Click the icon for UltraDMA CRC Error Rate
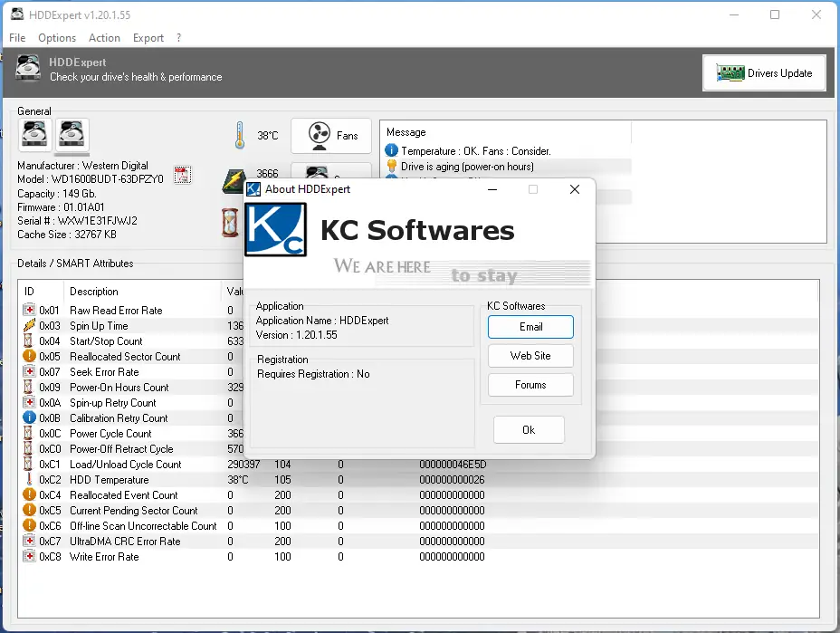This screenshot has width=840, height=633. point(30,541)
